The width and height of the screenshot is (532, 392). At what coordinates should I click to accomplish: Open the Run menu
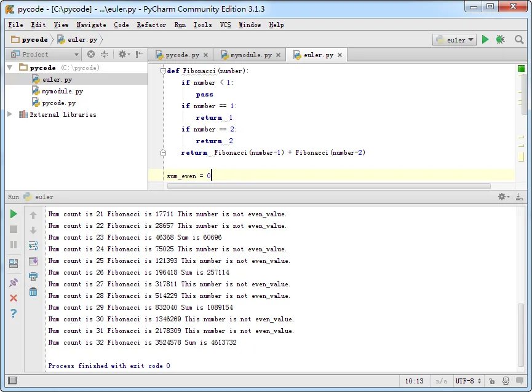(180, 25)
